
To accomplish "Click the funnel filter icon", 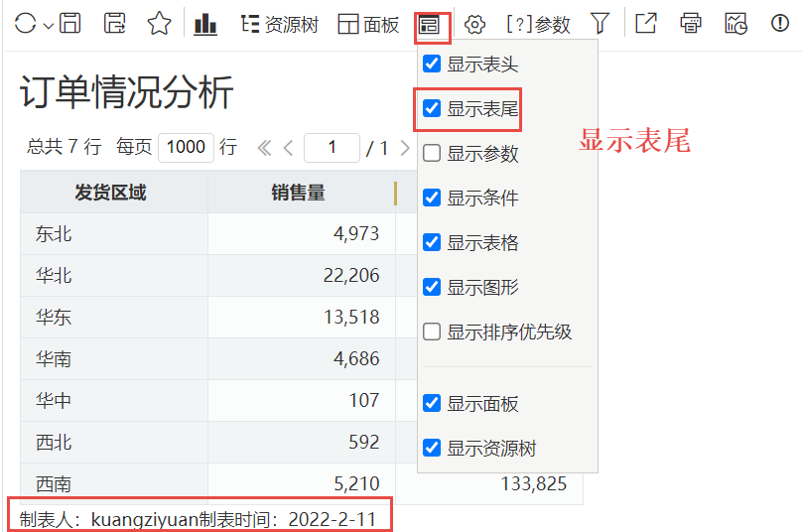I will [x=600, y=24].
